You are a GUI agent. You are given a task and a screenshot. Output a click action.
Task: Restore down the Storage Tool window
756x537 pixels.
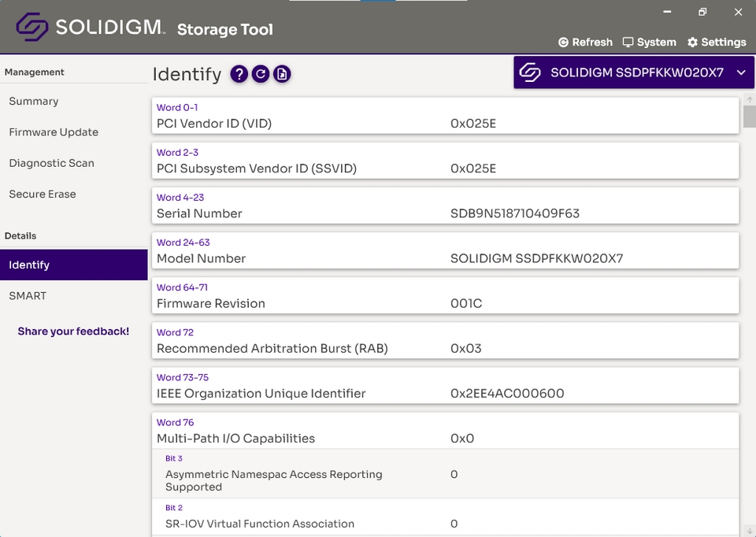tap(702, 12)
